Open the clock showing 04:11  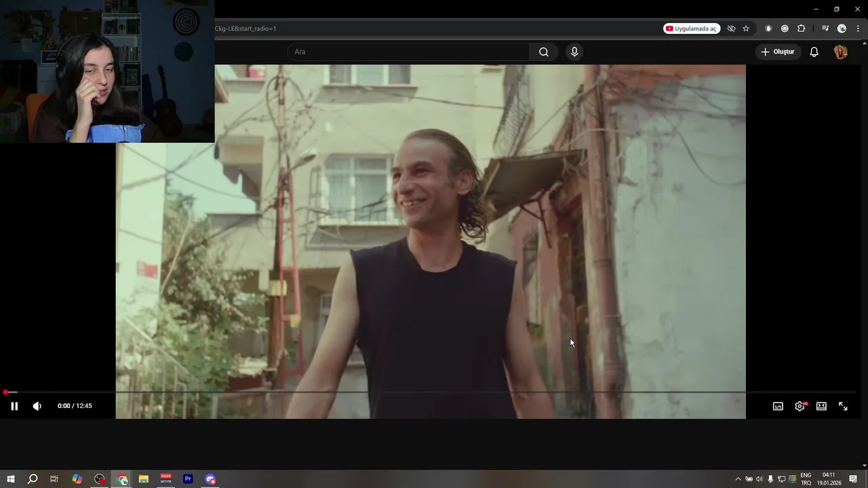(x=829, y=479)
